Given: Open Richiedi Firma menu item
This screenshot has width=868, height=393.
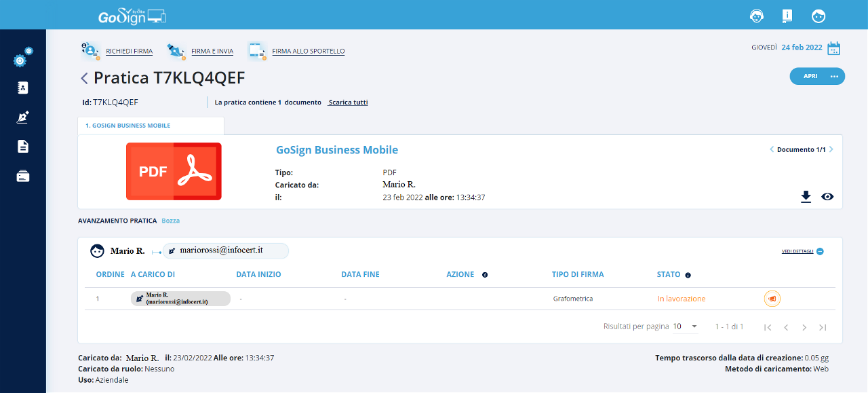Looking at the screenshot, I should point(129,51).
